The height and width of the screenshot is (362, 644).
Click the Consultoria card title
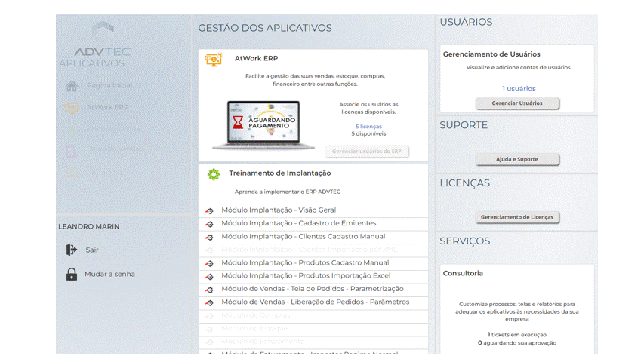click(463, 273)
